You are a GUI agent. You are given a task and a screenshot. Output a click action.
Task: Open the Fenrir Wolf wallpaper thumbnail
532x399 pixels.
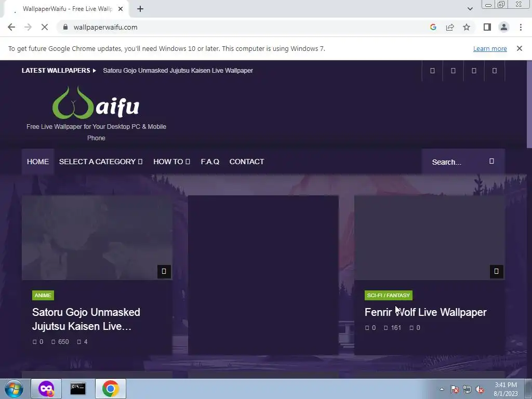(430, 237)
